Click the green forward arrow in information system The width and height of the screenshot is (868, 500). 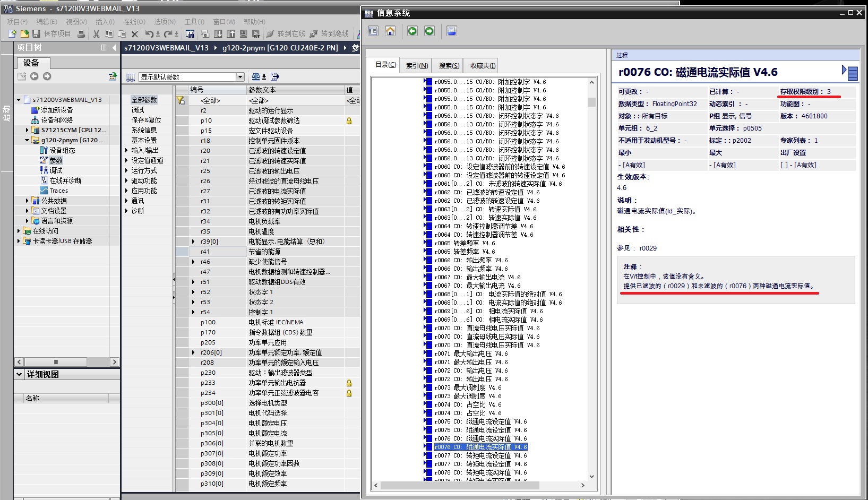pyautogui.click(x=429, y=31)
